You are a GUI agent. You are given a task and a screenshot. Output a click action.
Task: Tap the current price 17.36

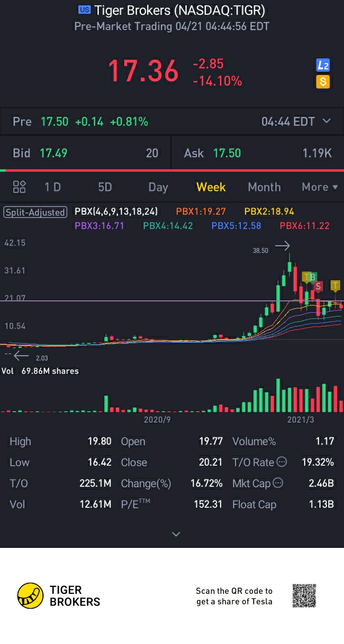[x=143, y=71]
